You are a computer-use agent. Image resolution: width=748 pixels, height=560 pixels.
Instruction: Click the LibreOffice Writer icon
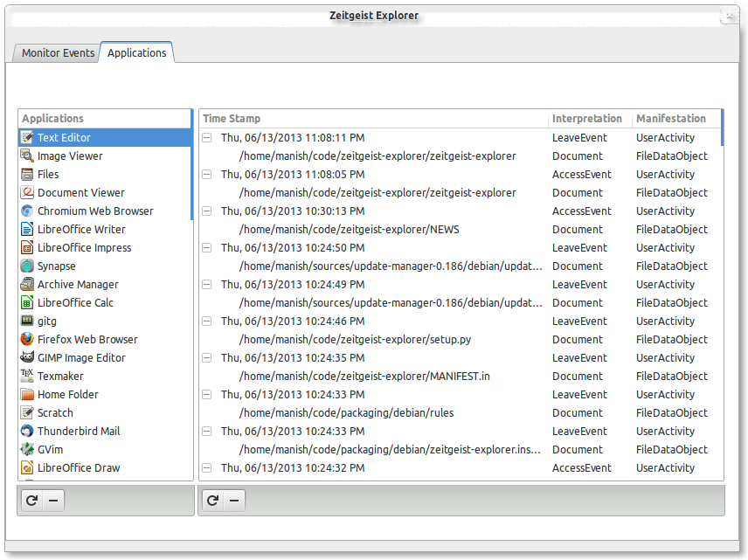pos(28,229)
